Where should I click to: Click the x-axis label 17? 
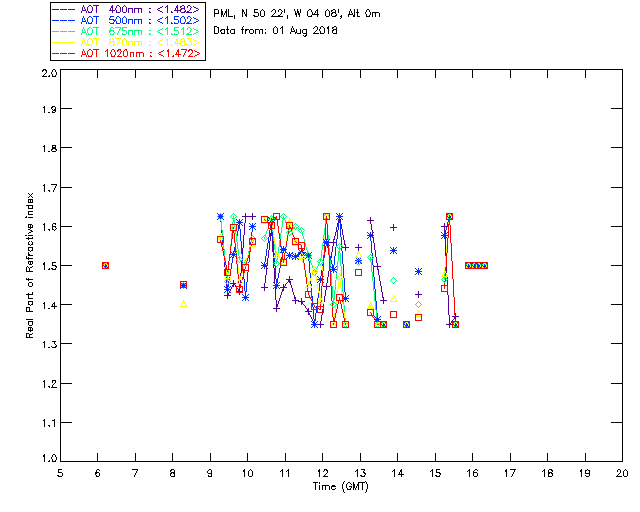tap(510, 473)
